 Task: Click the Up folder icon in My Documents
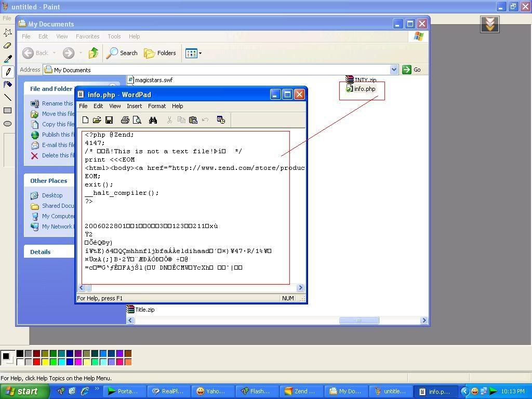[x=94, y=53]
